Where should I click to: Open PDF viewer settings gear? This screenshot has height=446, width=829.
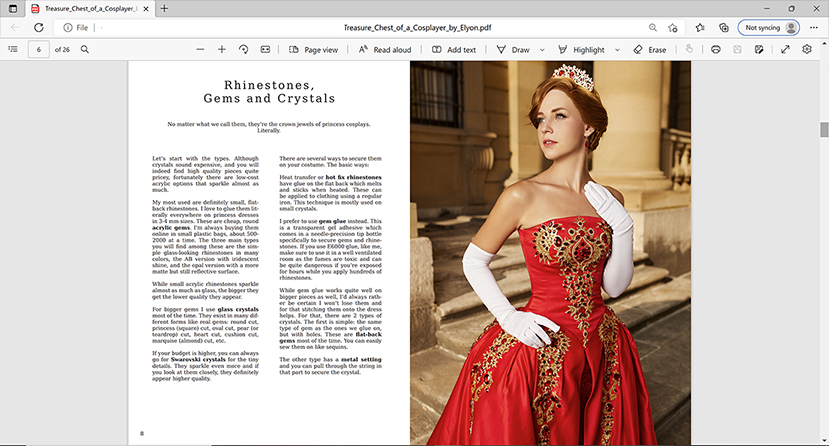[x=807, y=49]
